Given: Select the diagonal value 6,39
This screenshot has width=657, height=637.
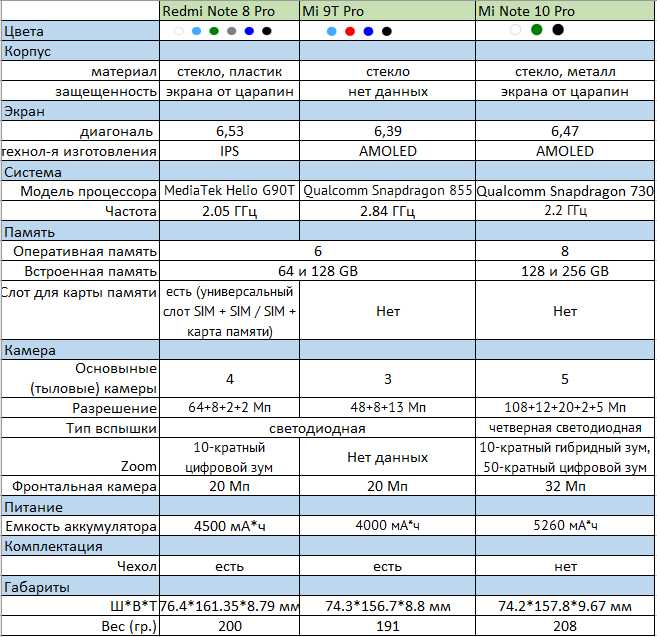Looking at the screenshot, I should coord(388,131).
